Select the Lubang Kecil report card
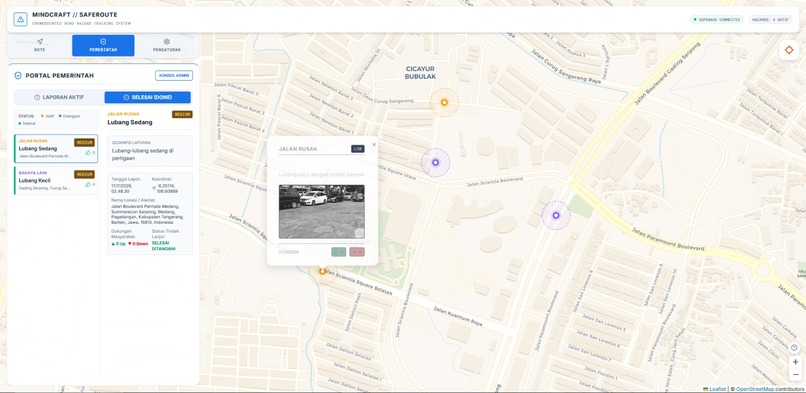 coord(56,181)
